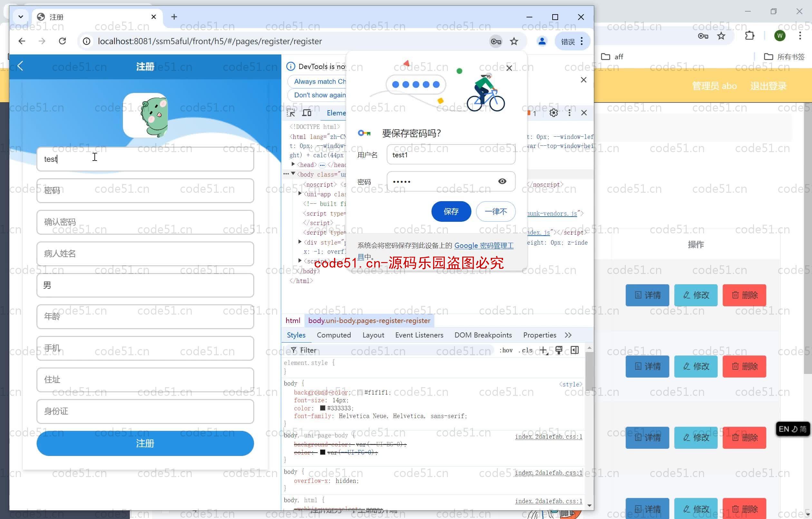Viewport: 812px width, 519px height.
Task: Expand the div style element node
Action: [x=300, y=242]
